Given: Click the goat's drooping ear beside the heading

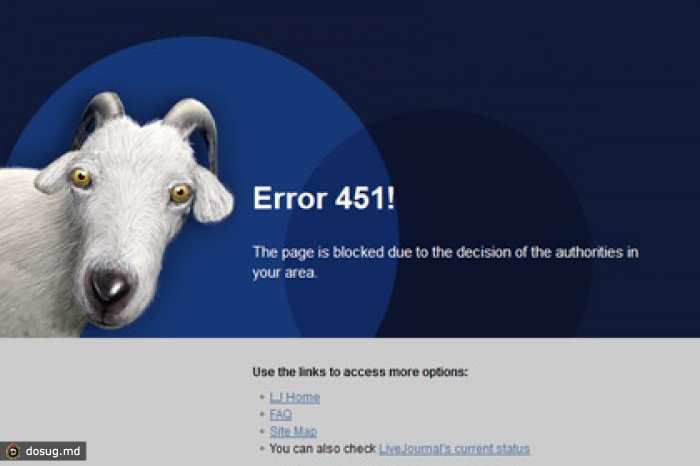Looking at the screenshot, I should coord(211,195).
